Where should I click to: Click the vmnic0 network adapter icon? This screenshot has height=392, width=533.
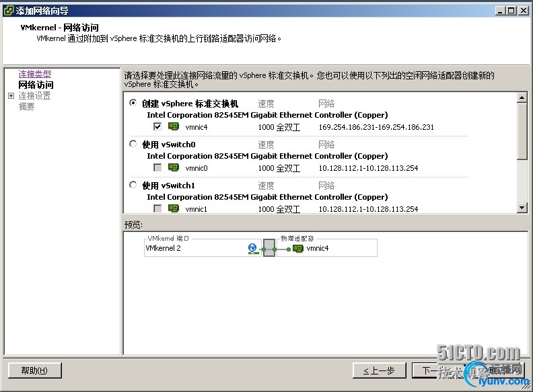(x=174, y=167)
